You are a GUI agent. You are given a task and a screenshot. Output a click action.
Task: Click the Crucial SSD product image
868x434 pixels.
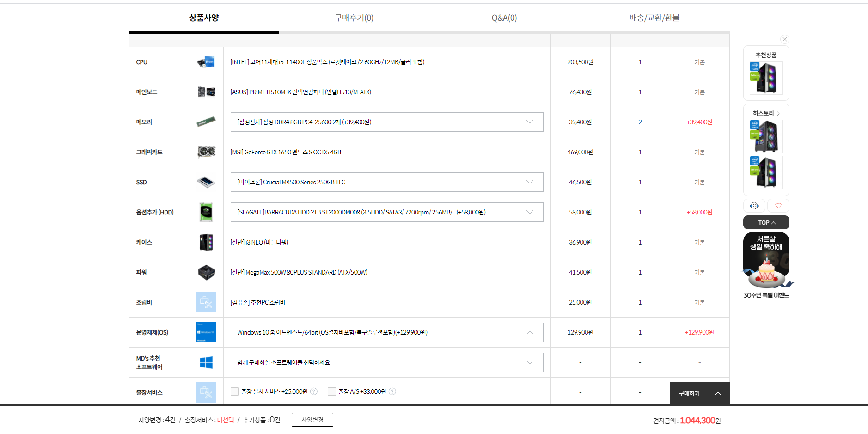[x=206, y=182]
